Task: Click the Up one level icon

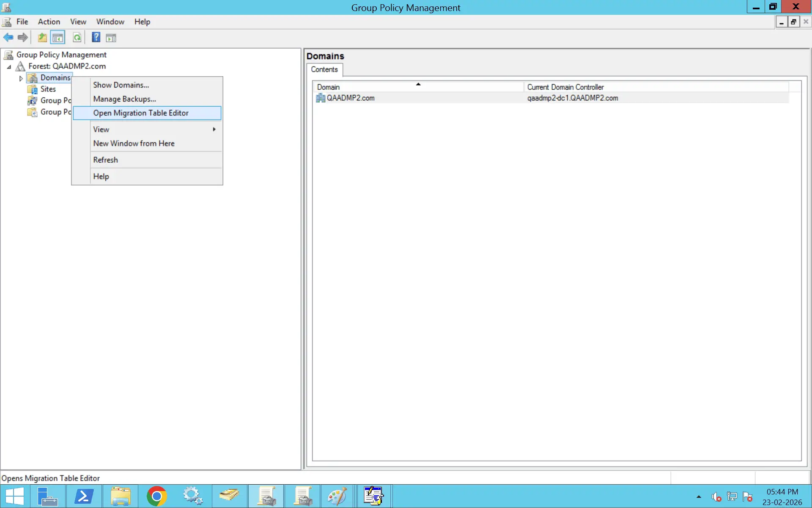Action: click(x=42, y=37)
